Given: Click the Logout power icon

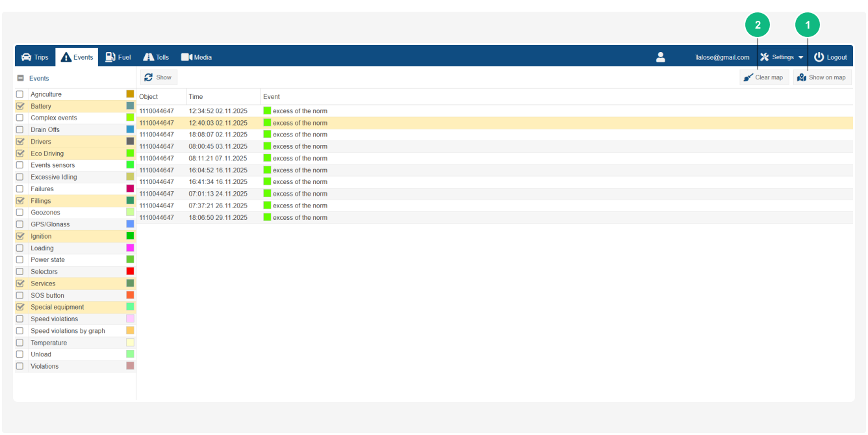Looking at the screenshot, I should [819, 57].
